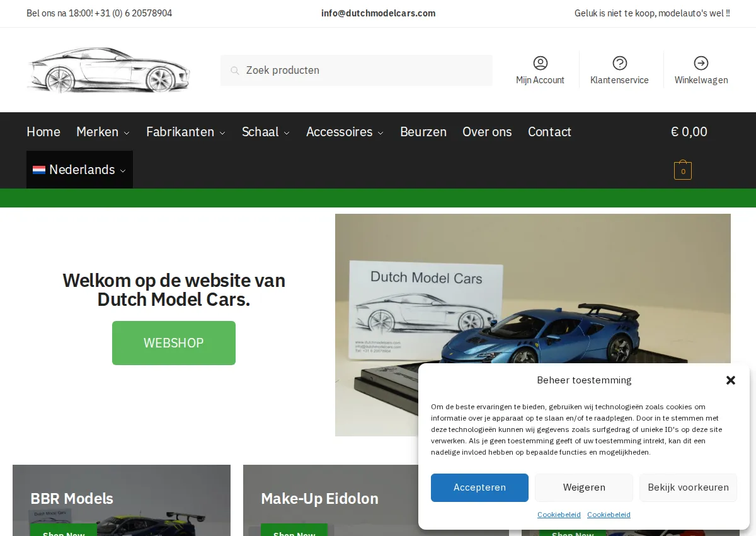The width and height of the screenshot is (756, 536).
Task: Open the first Cookiebeleid link
Action: click(559, 515)
